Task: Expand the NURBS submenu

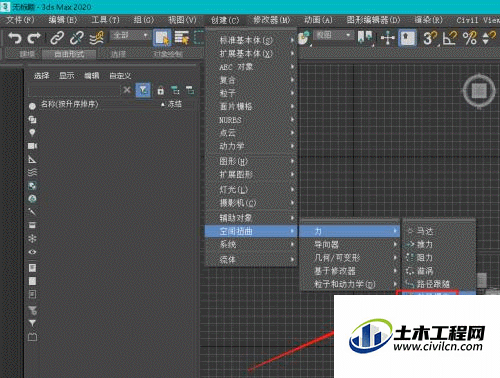Action: coord(251,120)
